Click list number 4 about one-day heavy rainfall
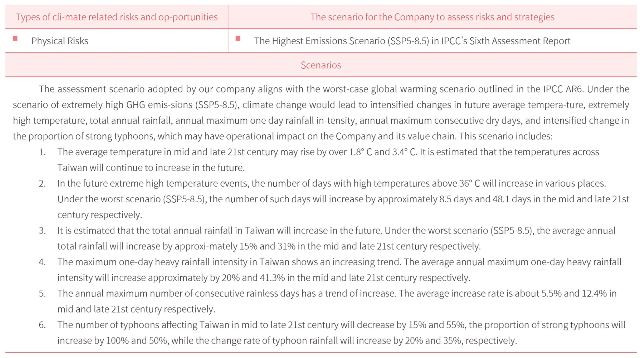Image resolution: width=644 pixels, height=358 pixels. (x=42, y=262)
